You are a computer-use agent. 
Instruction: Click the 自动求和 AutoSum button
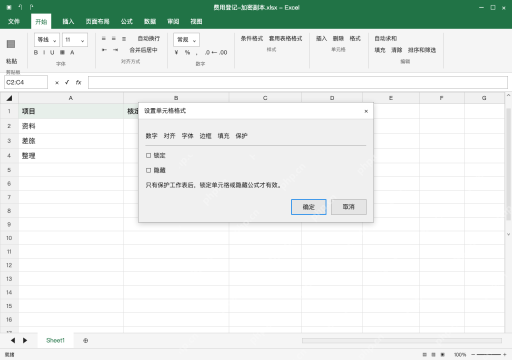[386, 39]
